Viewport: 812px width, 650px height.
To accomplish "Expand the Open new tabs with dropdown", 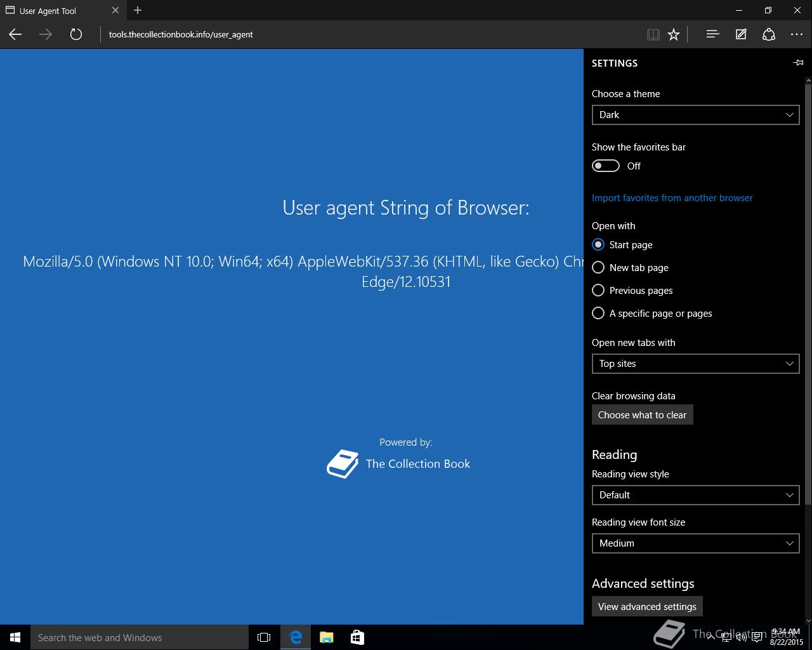I will coord(695,364).
